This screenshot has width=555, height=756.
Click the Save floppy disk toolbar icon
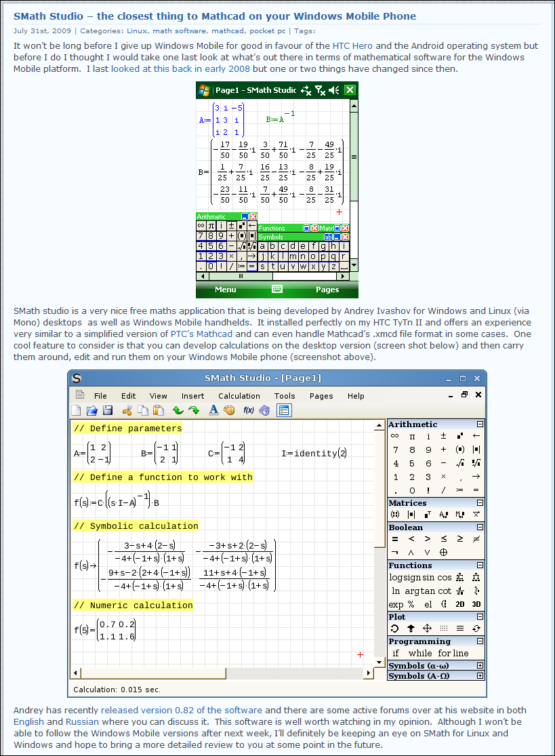click(x=107, y=410)
